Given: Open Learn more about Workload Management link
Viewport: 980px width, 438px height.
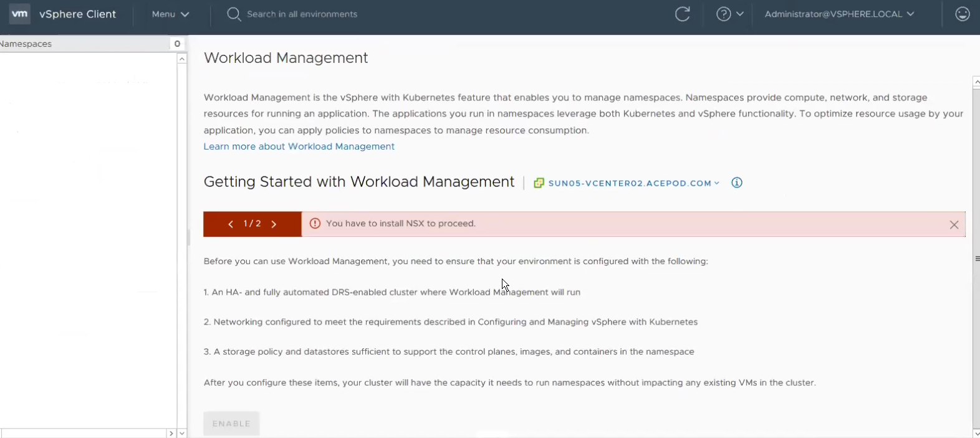Looking at the screenshot, I should pyautogui.click(x=299, y=146).
